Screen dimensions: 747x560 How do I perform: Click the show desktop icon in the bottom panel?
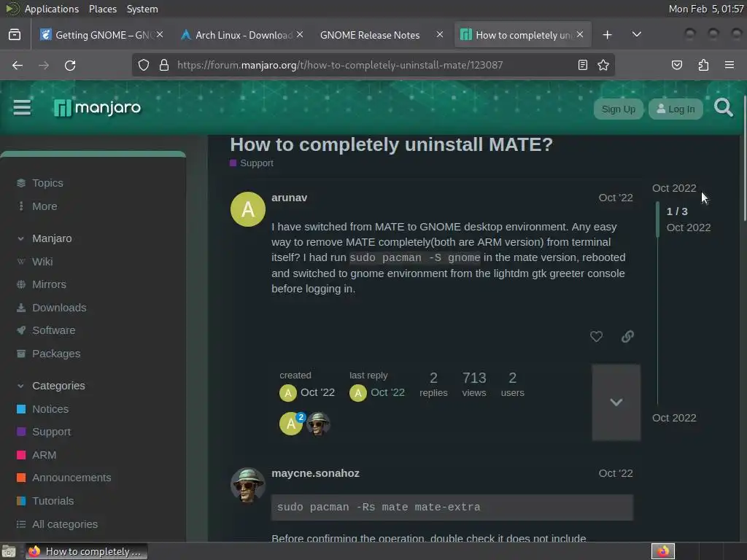pos(9,551)
